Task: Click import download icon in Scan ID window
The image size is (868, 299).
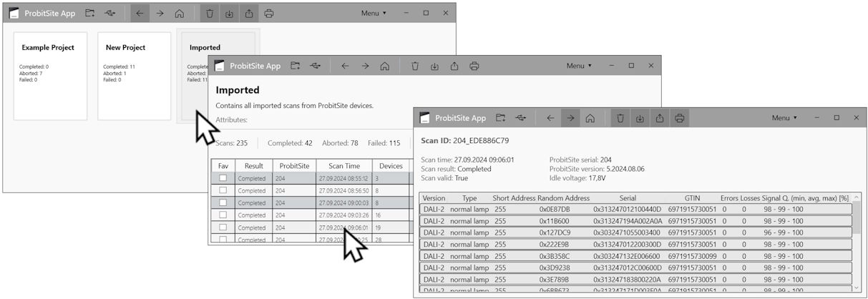Action: point(640,118)
